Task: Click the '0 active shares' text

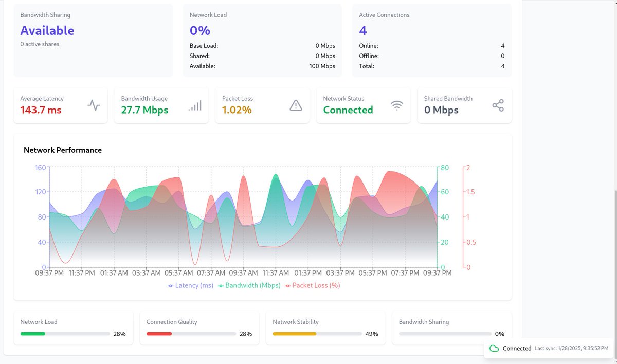Action: coord(40,44)
